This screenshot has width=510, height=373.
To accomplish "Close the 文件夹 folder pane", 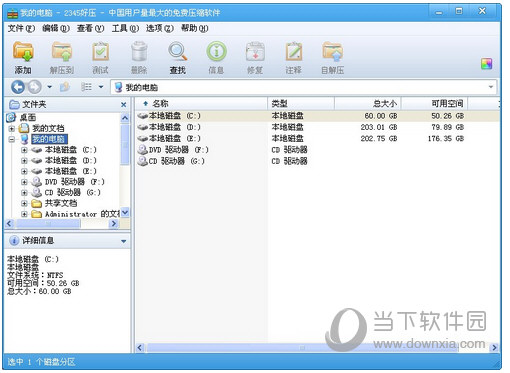I will (x=124, y=105).
